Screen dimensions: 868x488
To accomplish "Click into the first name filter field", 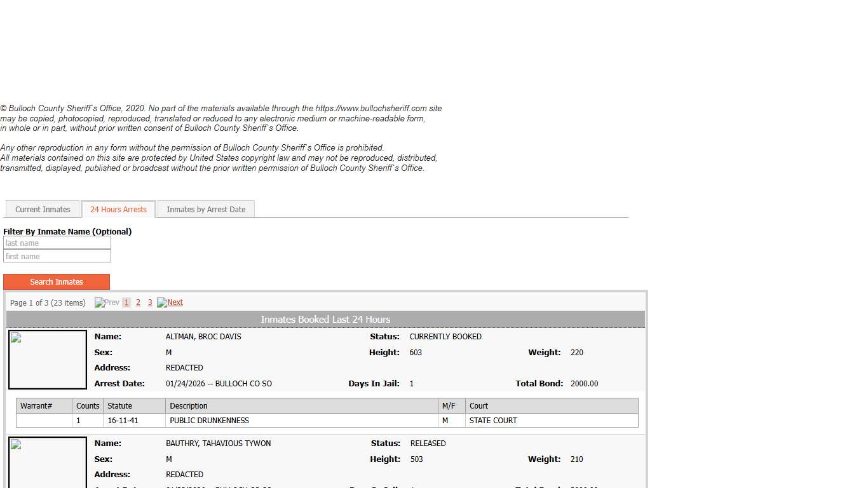I will pos(57,257).
